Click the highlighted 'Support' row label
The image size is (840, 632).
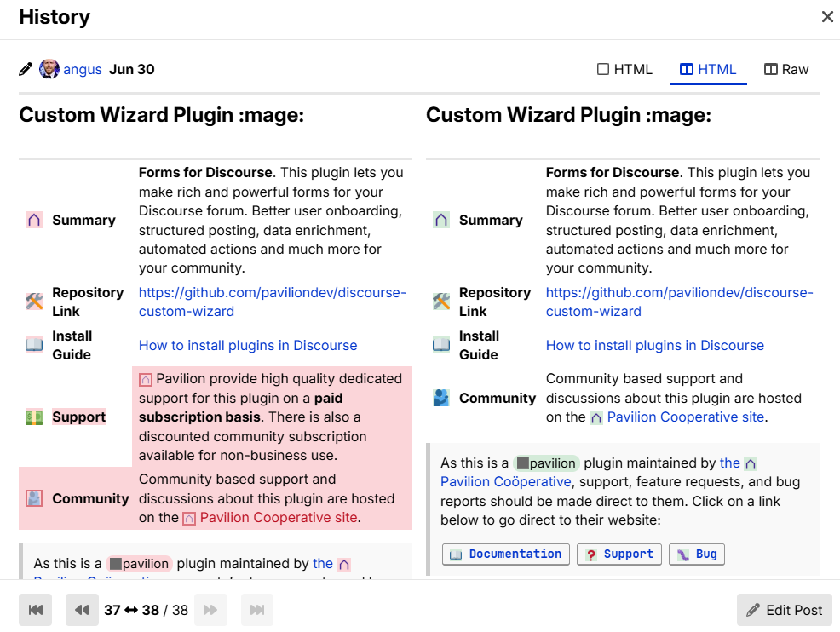(x=78, y=417)
